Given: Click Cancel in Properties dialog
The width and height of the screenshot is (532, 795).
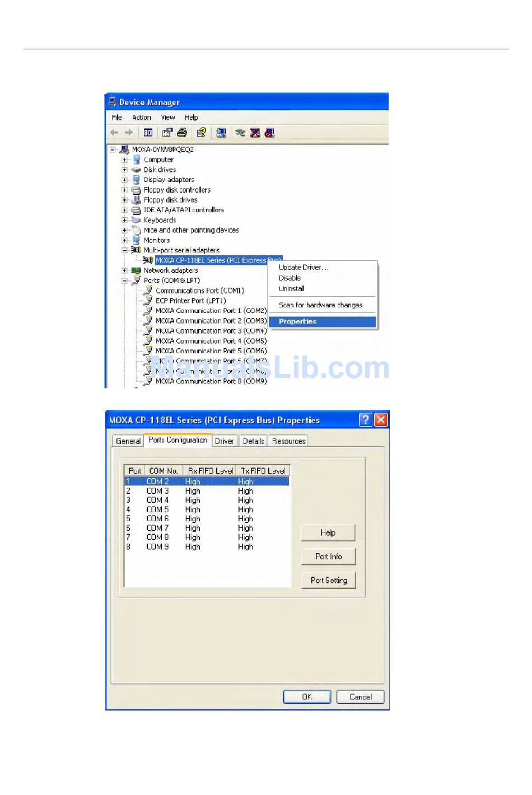Looking at the screenshot, I should tap(361, 697).
